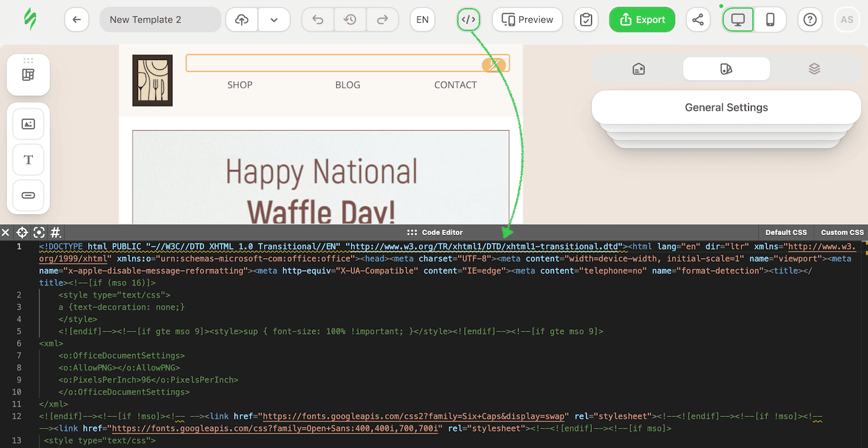The height and width of the screenshot is (448, 868).
Task: Export the template
Action: (x=642, y=20)
